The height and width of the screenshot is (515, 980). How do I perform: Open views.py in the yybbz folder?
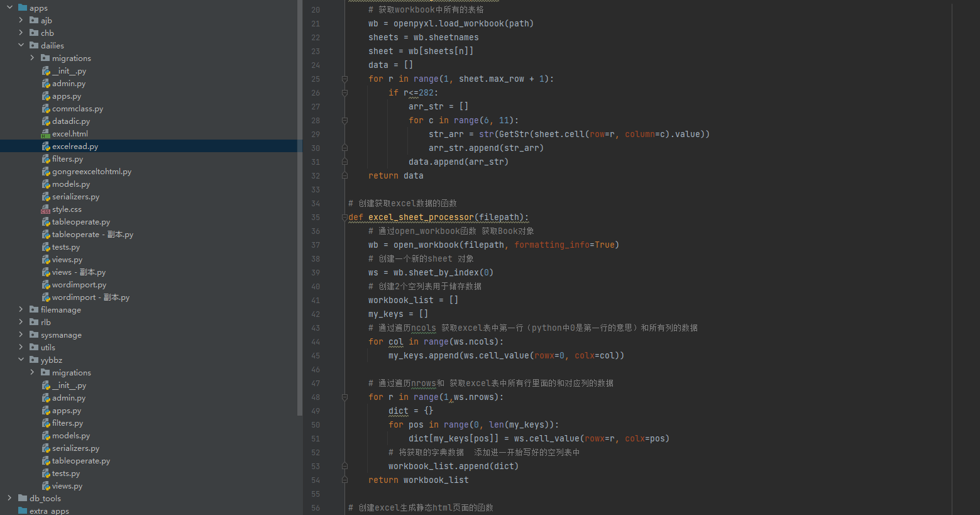[67, 486]
